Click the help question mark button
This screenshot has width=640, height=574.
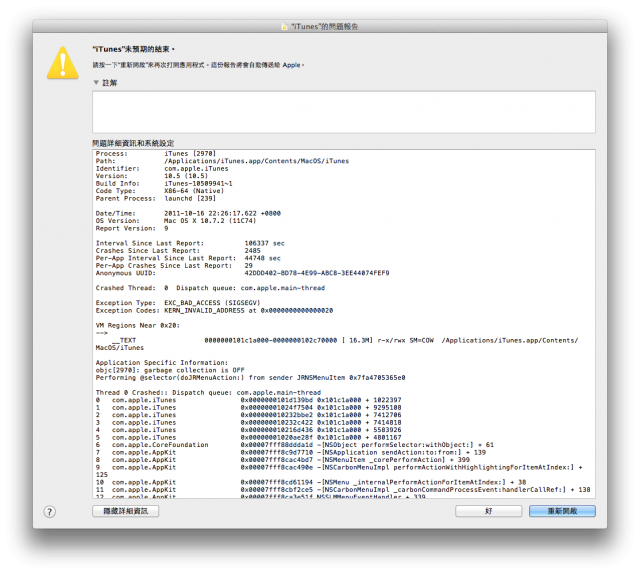49,512
